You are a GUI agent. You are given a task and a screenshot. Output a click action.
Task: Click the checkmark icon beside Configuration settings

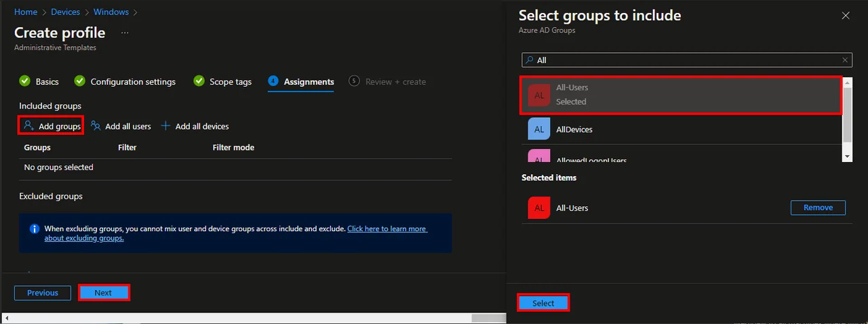pos(79,81)
